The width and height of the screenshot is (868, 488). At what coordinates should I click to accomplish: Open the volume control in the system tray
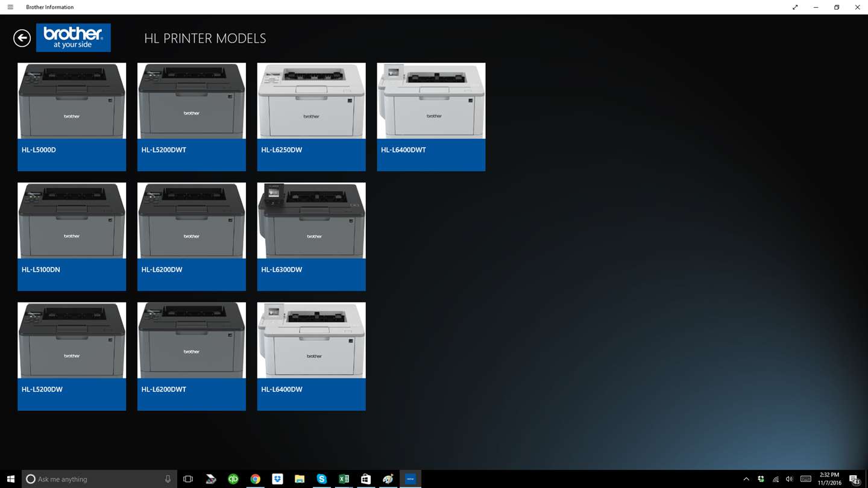(790, 479)
